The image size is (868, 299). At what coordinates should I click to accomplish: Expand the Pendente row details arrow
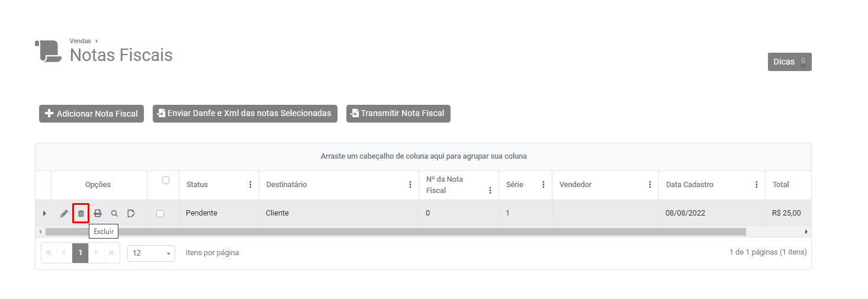point(44,213)
